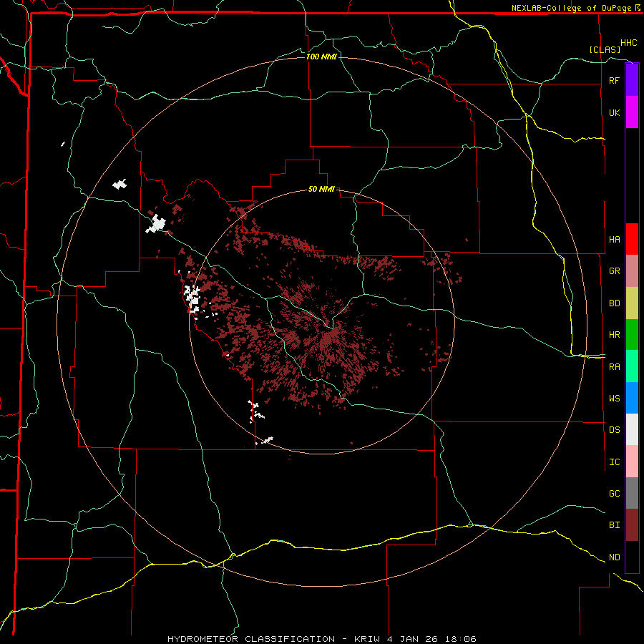Image resolution: width=644 pixels, height=644 pixels.
Task: Click the RF purple legend color block
Action: click(x=632, y=80)
